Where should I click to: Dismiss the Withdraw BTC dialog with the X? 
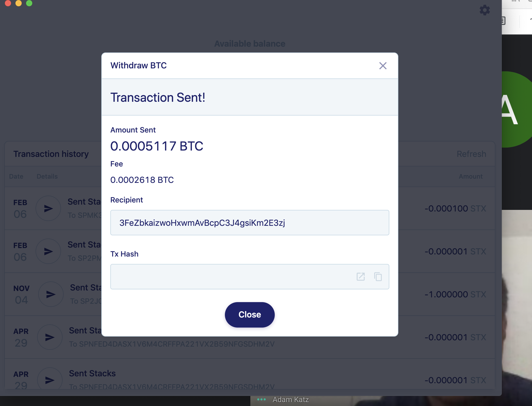(383, 66)
